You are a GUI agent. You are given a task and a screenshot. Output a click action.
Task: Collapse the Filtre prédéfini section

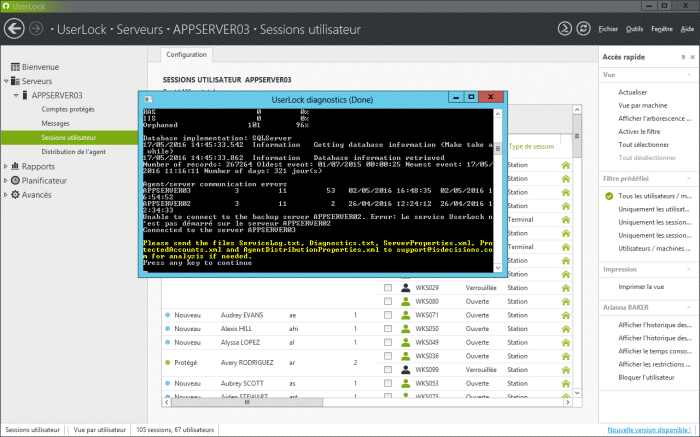tap(688, 179)
